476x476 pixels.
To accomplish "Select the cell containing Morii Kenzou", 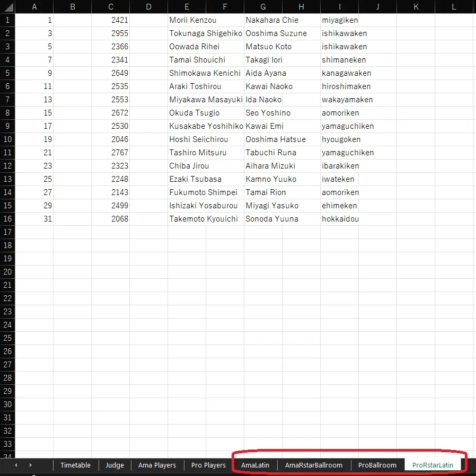I will click(193, 20).
